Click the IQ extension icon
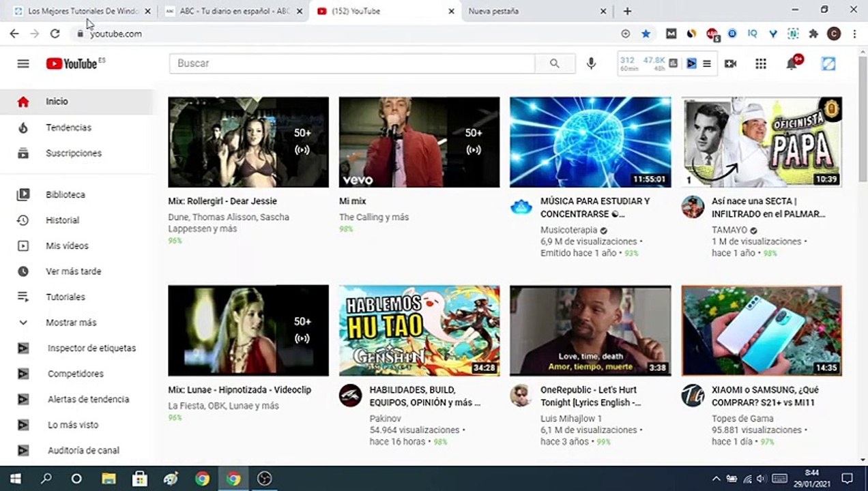Viewport: 868px width, 491px height. pos(753,33)
